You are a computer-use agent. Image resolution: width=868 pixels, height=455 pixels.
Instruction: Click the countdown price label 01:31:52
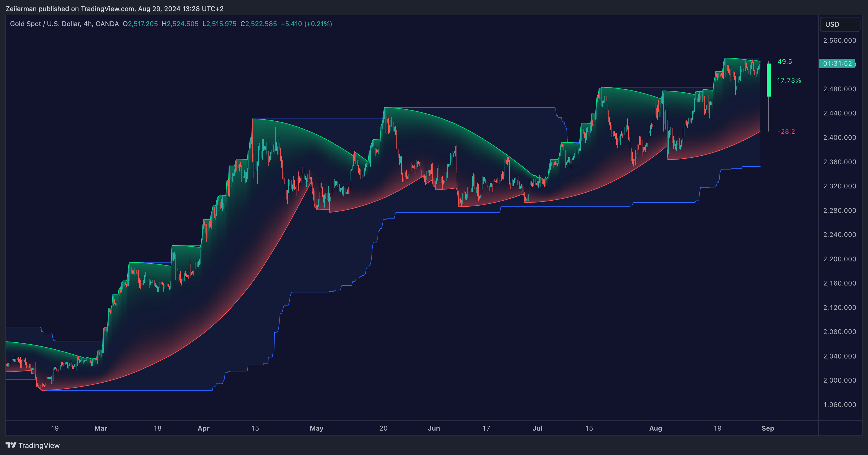click(837, 63)
